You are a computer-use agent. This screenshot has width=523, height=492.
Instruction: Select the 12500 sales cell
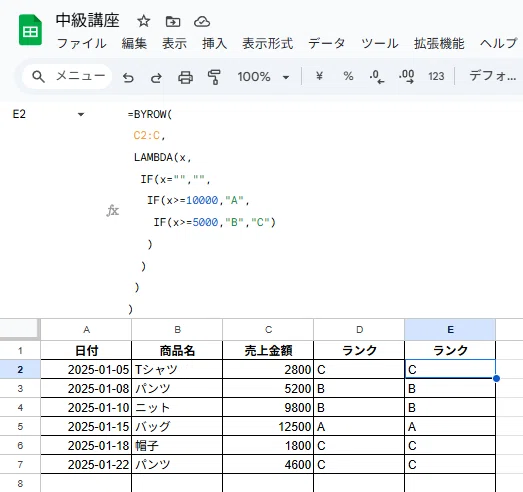[x=268, y=426]
